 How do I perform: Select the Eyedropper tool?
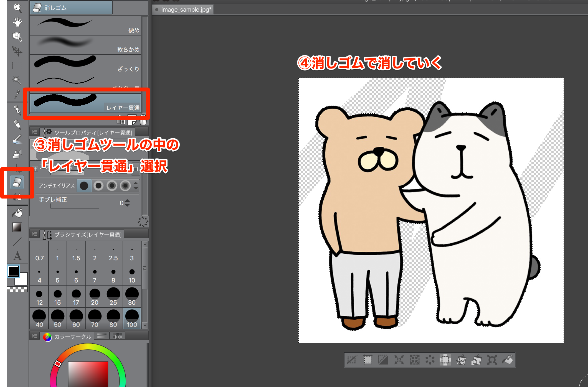[x=17, y=94]
